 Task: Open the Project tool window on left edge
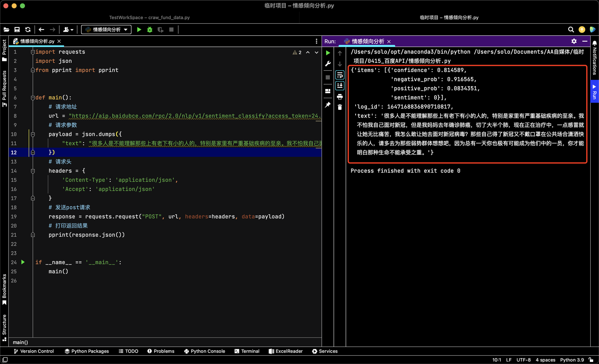pos(4,50)
